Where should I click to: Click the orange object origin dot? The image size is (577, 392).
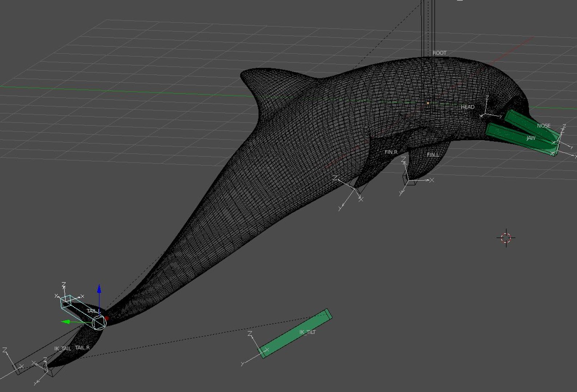(428, 103)
